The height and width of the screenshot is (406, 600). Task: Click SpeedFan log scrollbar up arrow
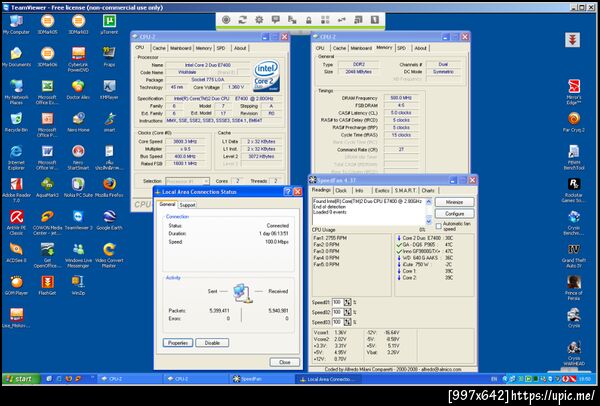click(x=429, y=202)
